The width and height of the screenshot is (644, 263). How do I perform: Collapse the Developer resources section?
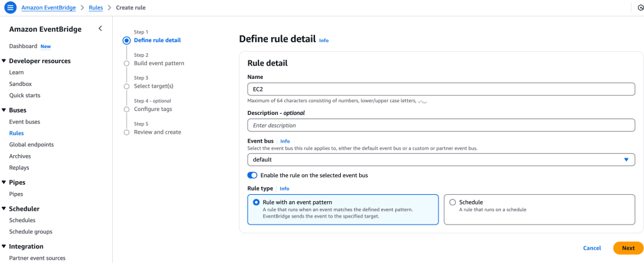[4, 61]
